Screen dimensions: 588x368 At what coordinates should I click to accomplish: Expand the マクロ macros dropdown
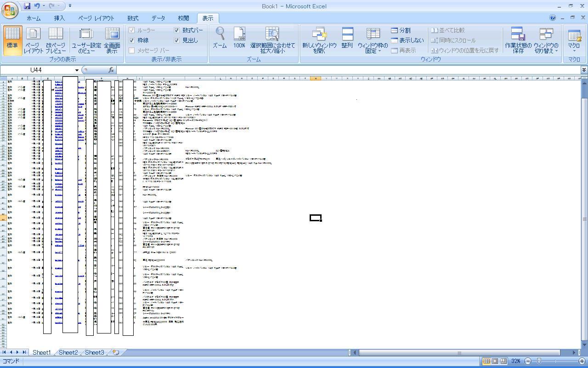pyautogui.click(x=574, y=40)
